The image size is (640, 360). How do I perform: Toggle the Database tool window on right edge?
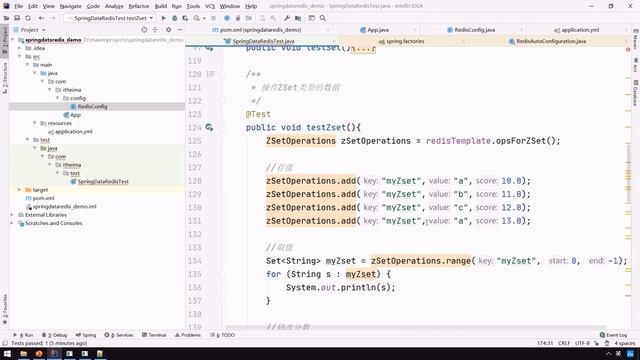tap(636, 92)
